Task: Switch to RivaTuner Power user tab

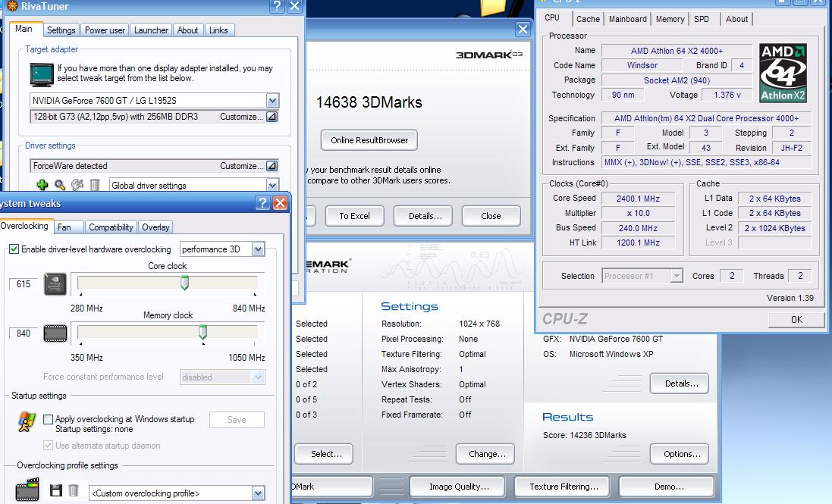Action: click(105, 30)
